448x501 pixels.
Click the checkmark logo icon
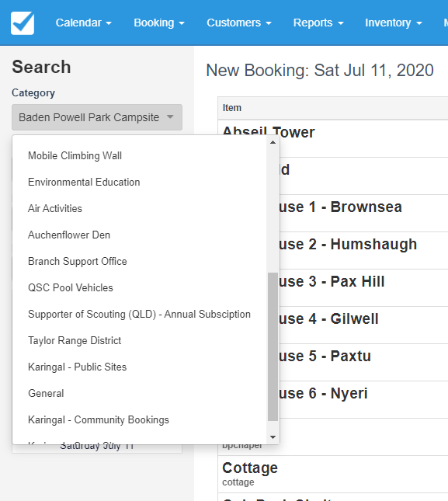tap(23, 23)
